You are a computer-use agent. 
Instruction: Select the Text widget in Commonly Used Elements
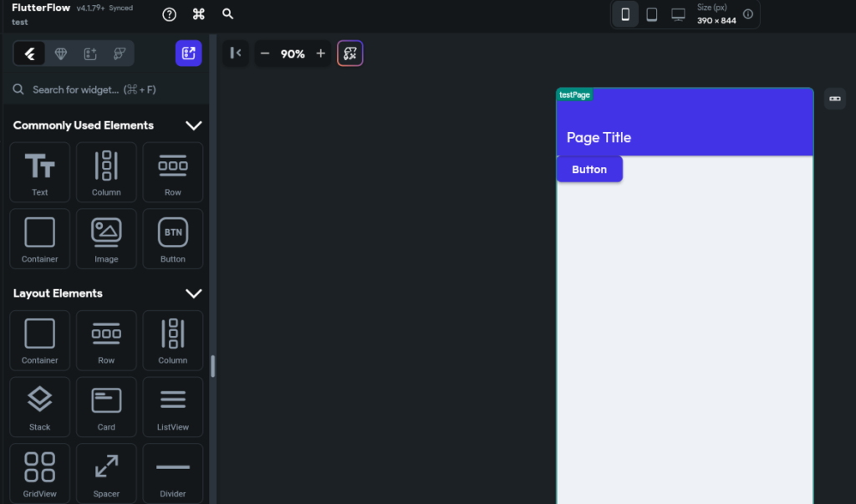[40, 172]
